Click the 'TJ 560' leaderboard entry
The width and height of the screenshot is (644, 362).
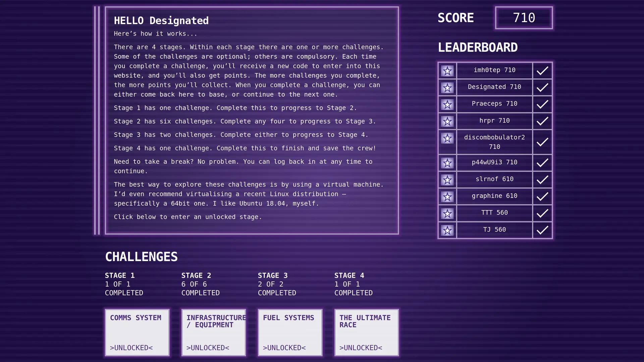pyautogui.click(x=494, y=230)
